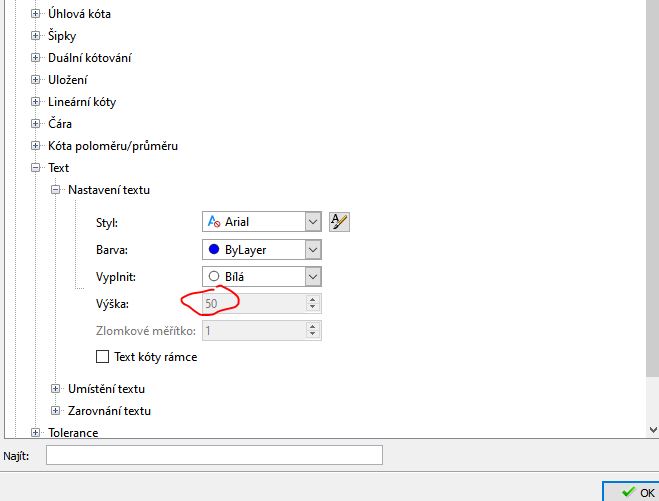The width and height of the screenshot is (659, 501).
Task: Click the scrollbar down arrow of the settings list
Action: (652, 429)
